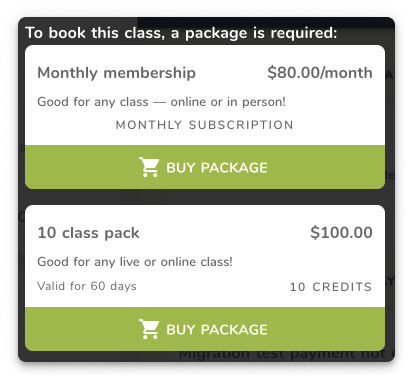Click cart icon in Monthly membership button
413x381 pixels.
[x=149, y=167]
